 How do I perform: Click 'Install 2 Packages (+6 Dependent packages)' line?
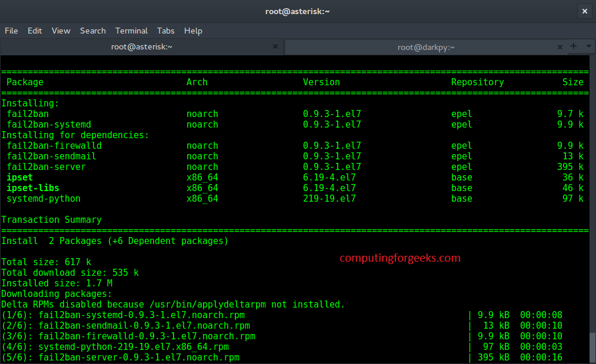point(114,241)
